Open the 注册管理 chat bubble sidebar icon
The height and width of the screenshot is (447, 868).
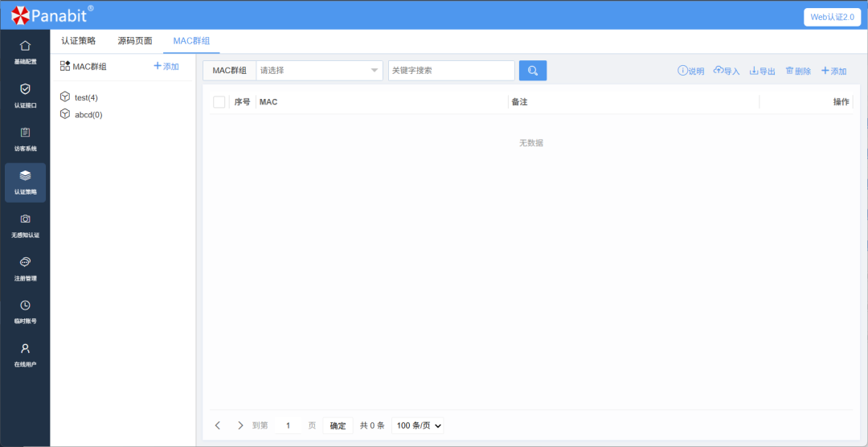coord(25,262)
